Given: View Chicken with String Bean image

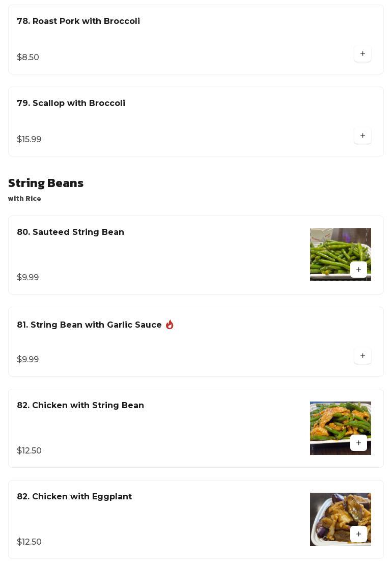Looking at the screenshot, I should point(331,420).
